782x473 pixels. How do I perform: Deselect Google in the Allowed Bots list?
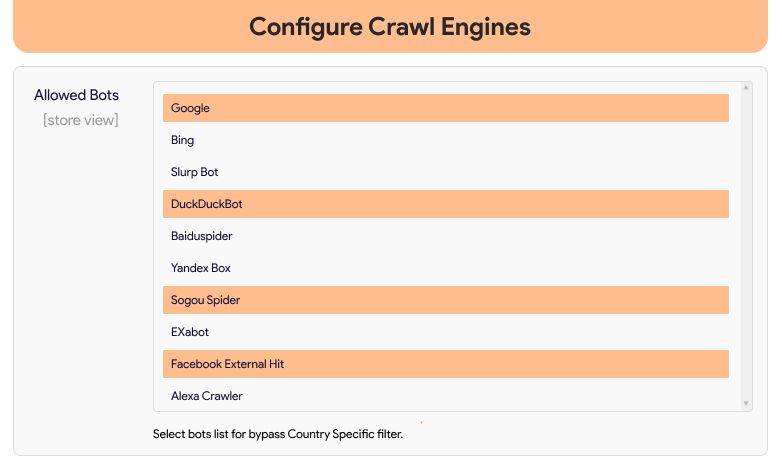coord(445,108)
